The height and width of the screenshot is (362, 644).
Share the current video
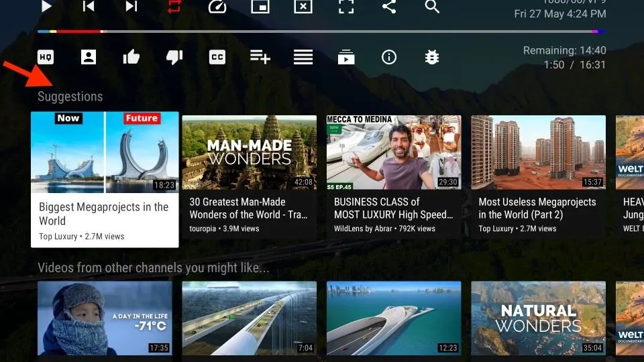coord(389,6)
